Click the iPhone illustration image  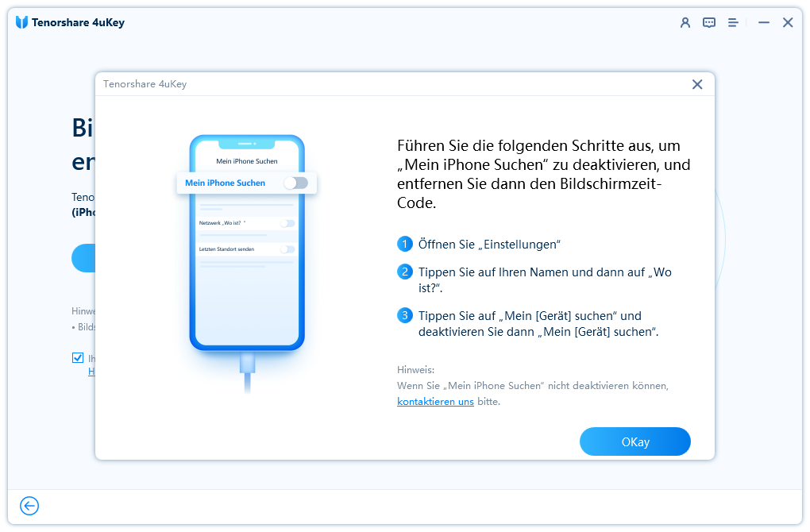click(247, 264)
